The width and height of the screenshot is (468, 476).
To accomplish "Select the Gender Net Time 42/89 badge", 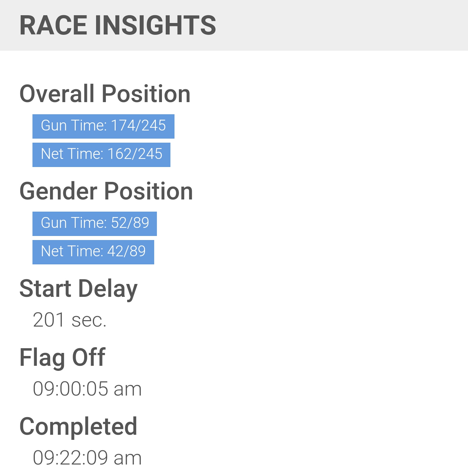I will (x=93, y=252).
